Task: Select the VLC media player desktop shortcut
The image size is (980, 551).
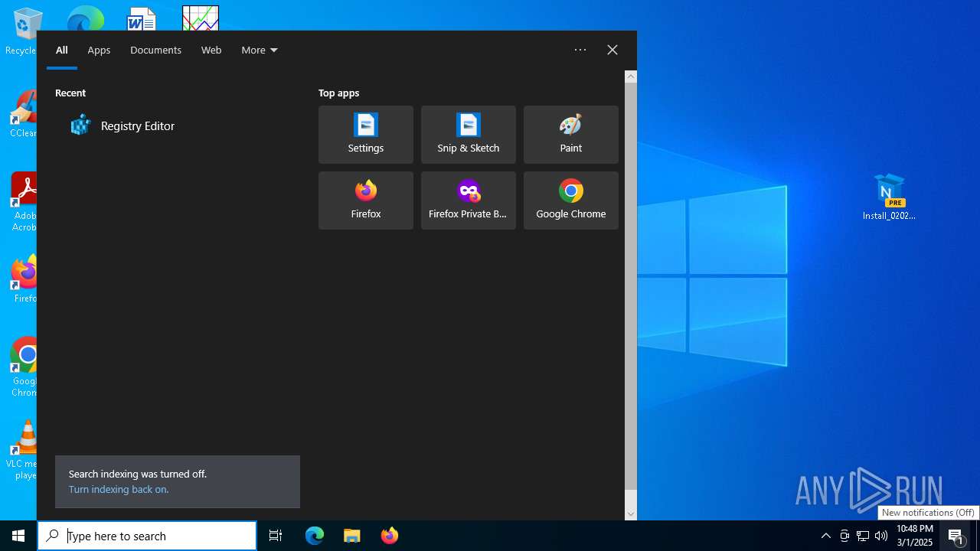Action: (x=24, y=450)
